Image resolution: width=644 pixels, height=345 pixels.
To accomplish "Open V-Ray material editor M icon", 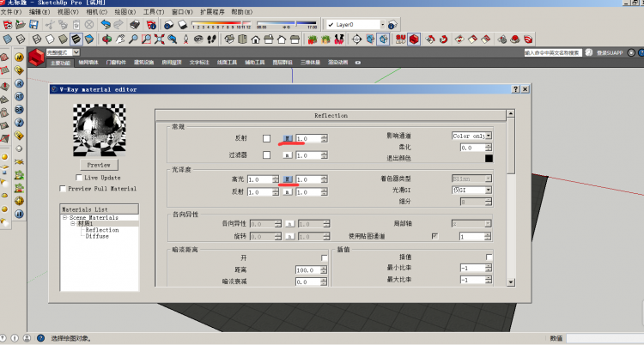I will 19,57.
